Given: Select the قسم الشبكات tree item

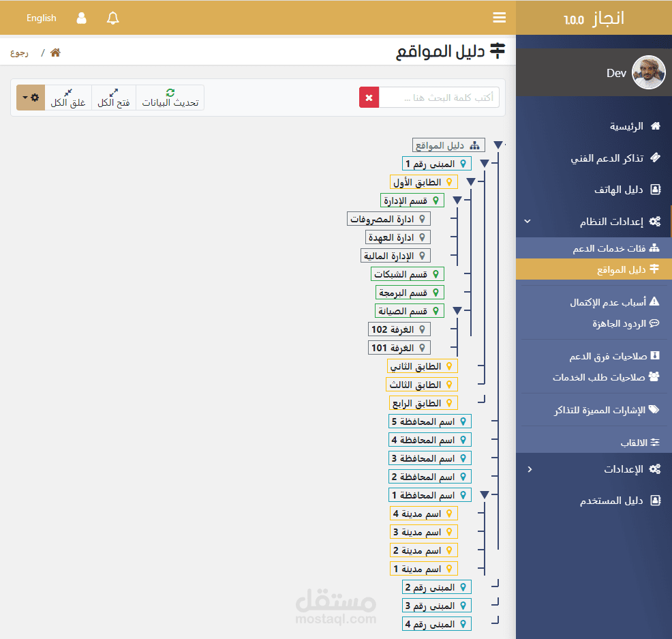Looking at the screenshot, I should pyautogui.click(x=408, y=274).
